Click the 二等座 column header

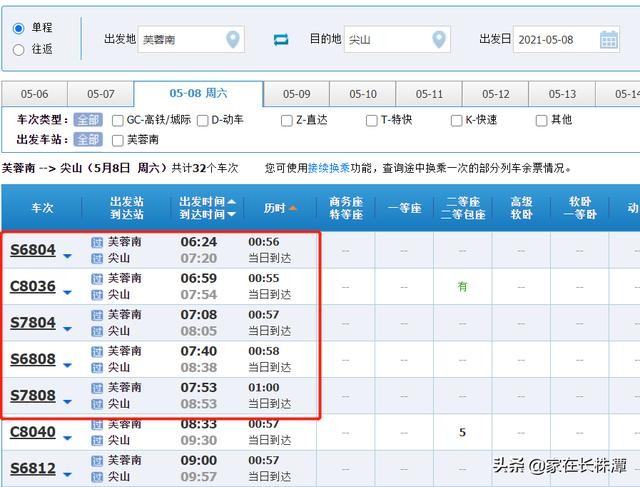pos(463,208)
